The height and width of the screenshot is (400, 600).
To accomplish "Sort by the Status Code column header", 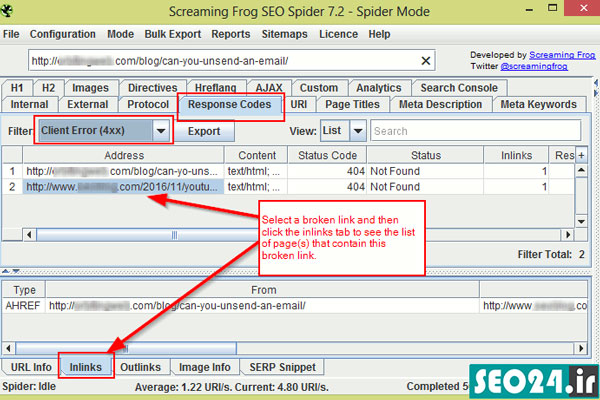I will [x=327, y=155].
